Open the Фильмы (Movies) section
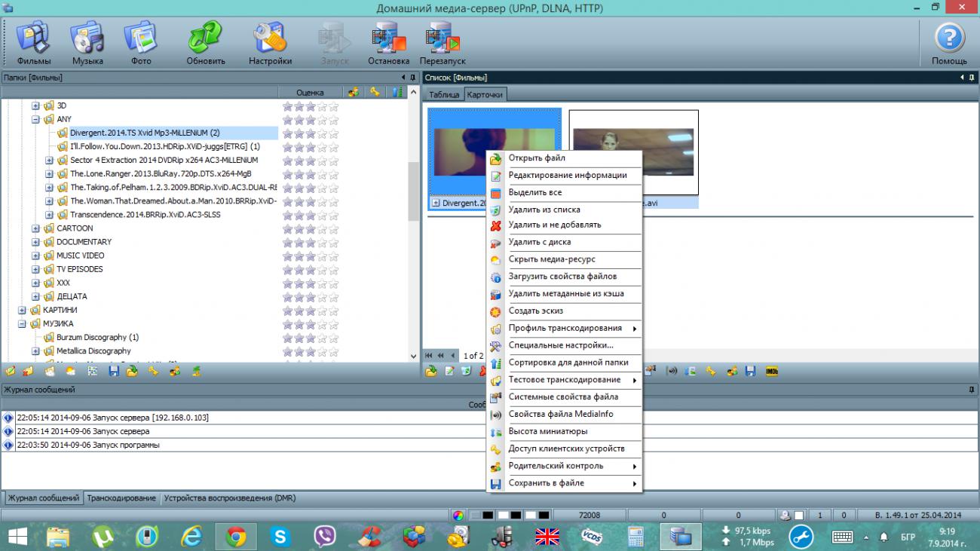Image resolution: width=980 pixels, height=551 pixels. coord(34,42)
